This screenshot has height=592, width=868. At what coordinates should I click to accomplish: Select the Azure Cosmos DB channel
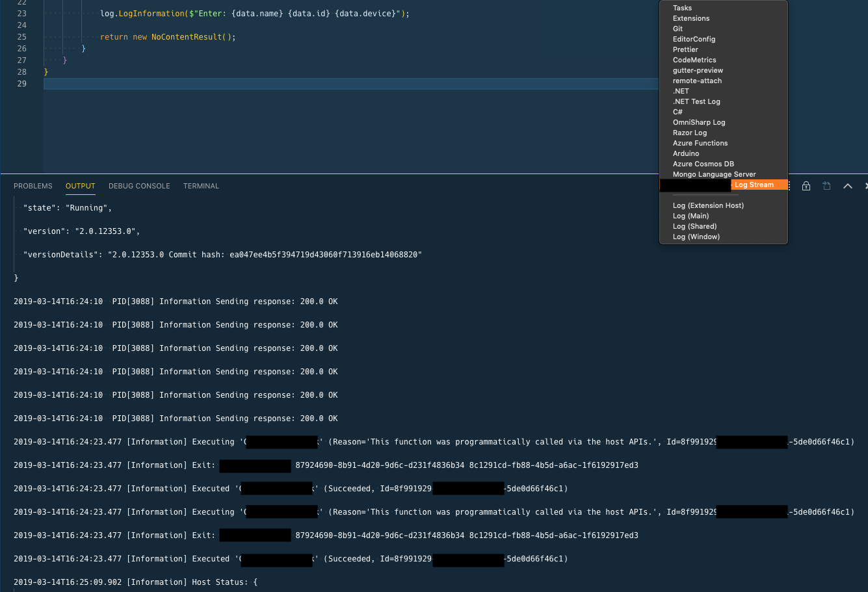click(x=704, y=164)
